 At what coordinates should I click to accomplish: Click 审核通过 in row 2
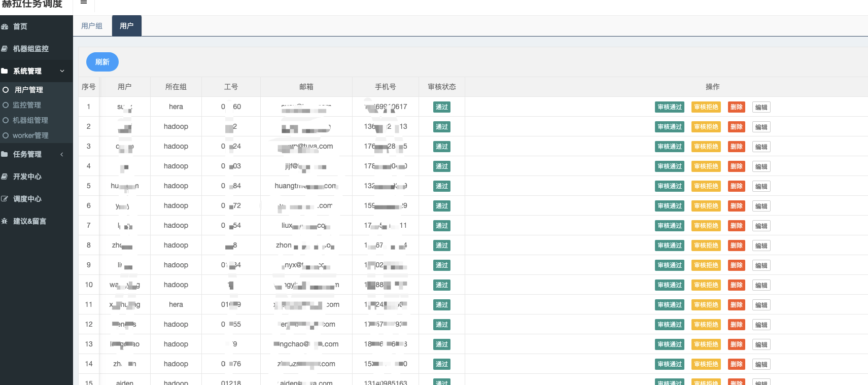click(670, 127)
